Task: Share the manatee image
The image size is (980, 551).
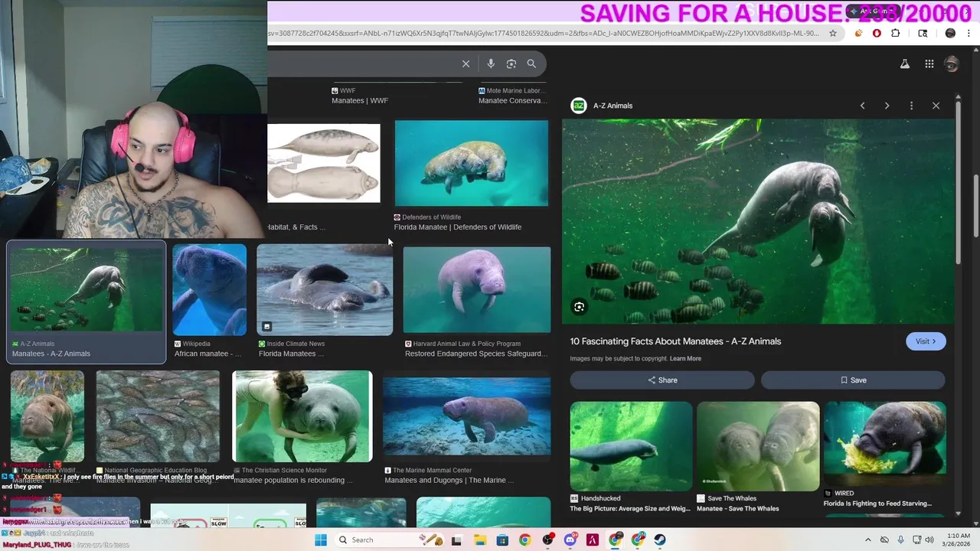Action: [662, 380]
